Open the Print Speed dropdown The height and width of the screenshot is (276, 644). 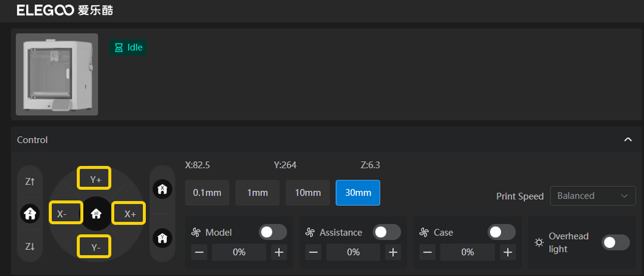tap(592, 196)
